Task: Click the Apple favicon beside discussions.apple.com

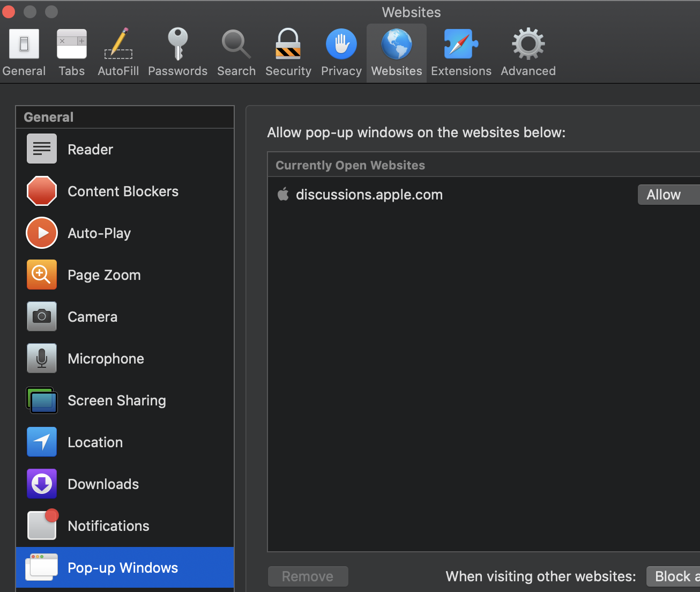Action: [x=283, y=194]
